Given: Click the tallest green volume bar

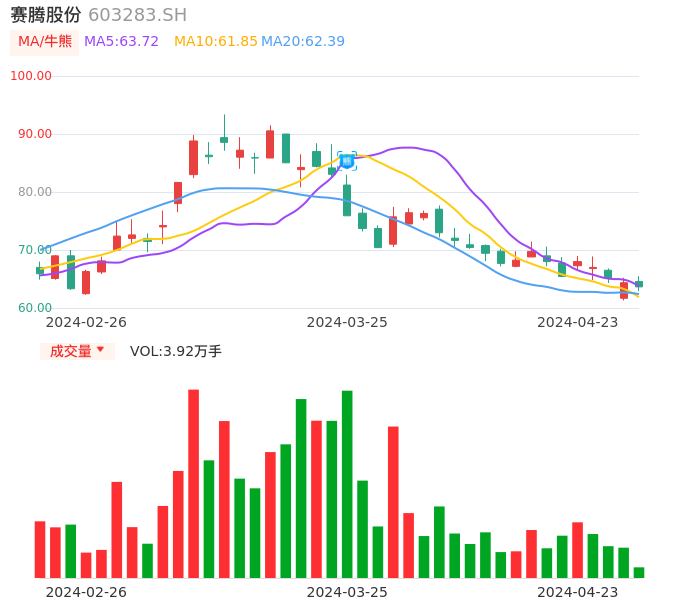Looking at the screenshot, I should pyautogui.click(x=347, y=484).
